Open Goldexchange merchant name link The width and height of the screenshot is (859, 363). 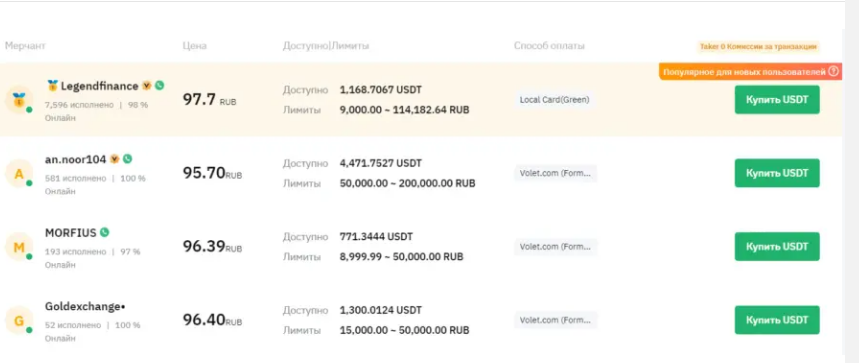(85, 307)
